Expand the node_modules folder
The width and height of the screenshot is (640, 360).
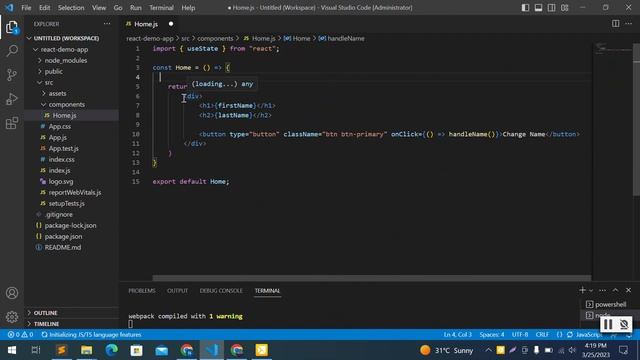66,60
